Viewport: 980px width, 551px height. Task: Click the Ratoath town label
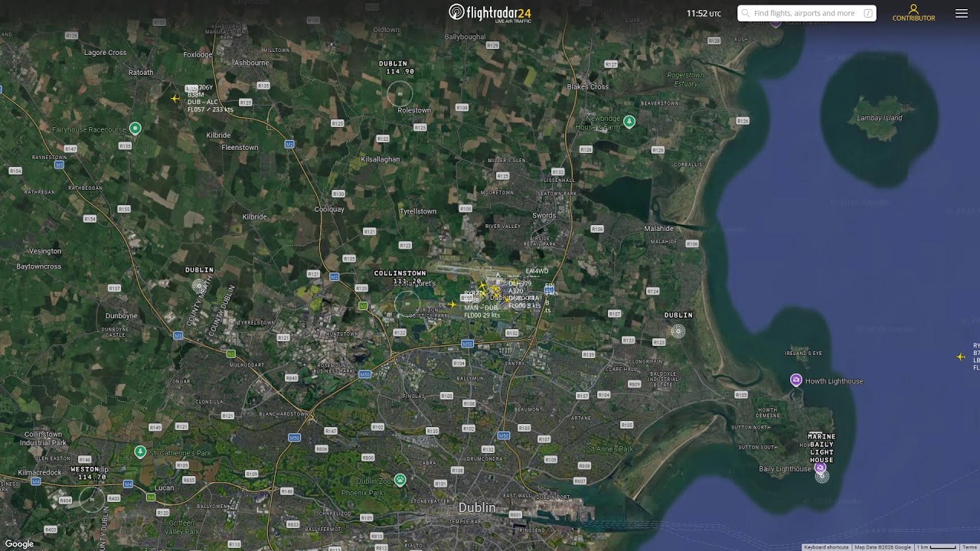click(x=141, y=73)
